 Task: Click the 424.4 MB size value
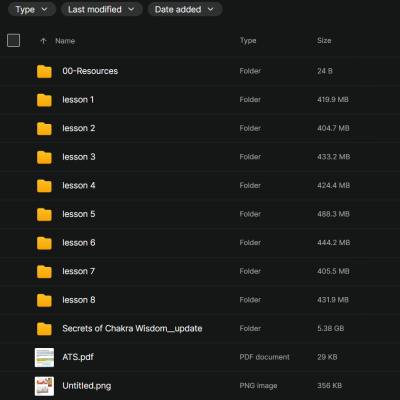(333, 185)
